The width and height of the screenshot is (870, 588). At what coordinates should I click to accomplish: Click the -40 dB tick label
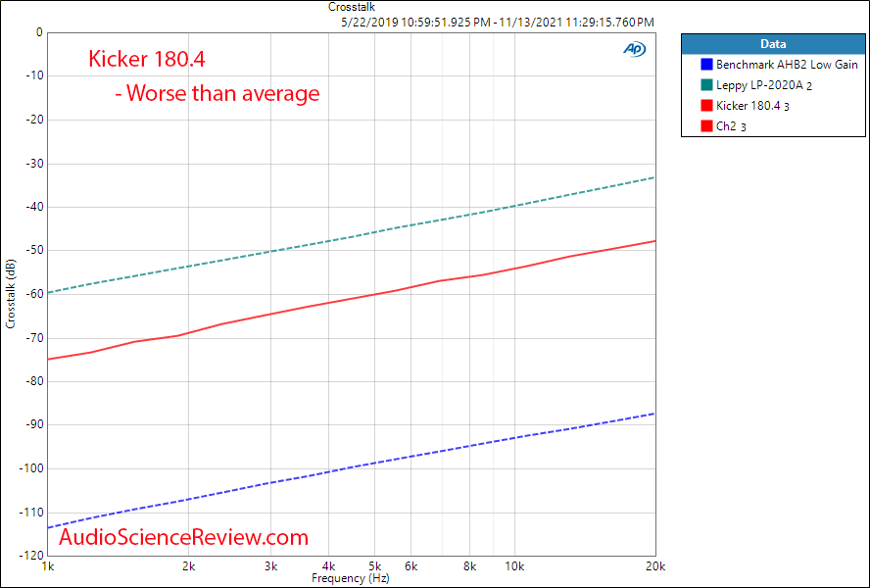pos(32,207)
